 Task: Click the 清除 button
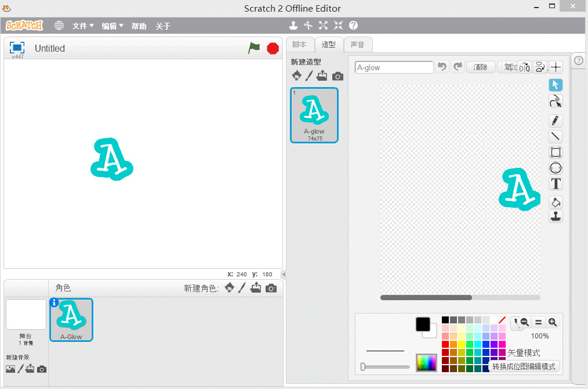[x=480, y=67]
